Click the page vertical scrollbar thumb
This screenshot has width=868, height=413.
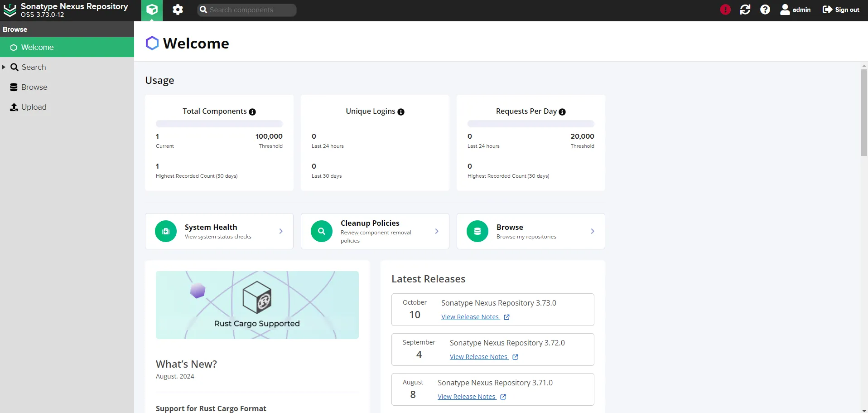(x=864, y=112)
